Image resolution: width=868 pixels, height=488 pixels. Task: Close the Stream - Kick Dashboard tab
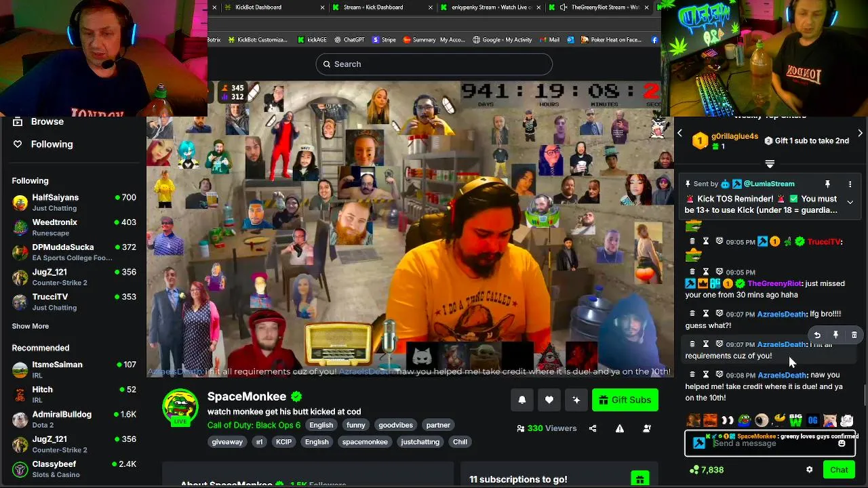pyautogui.click(x=430, y=7)
